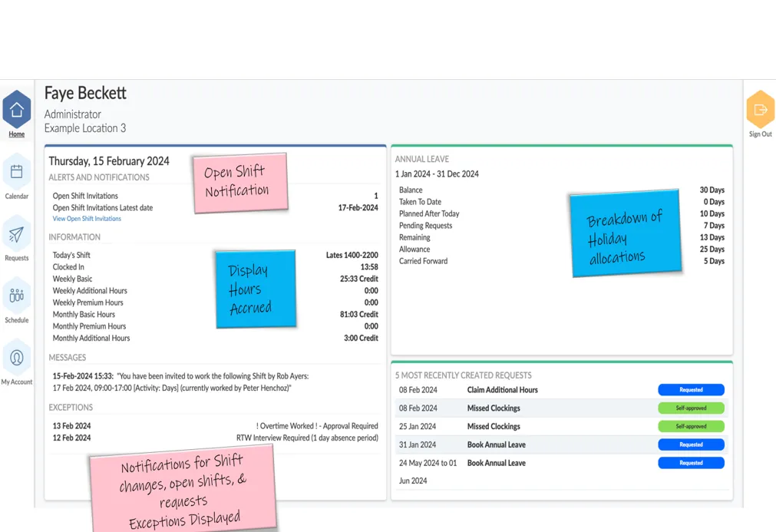Click the Self-approved badge for 08 Feb Missed Clockings

click(690, 408)
